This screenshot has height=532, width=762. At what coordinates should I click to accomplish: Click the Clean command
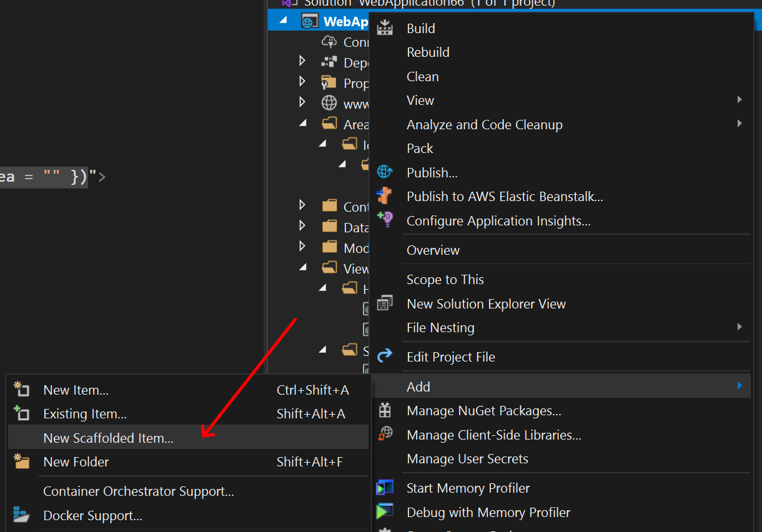tap(422, 76)
